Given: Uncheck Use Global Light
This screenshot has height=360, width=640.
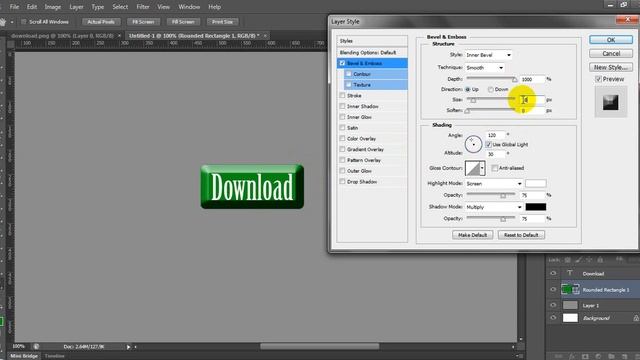Looking at the screenshot, I should click(488, 144).
